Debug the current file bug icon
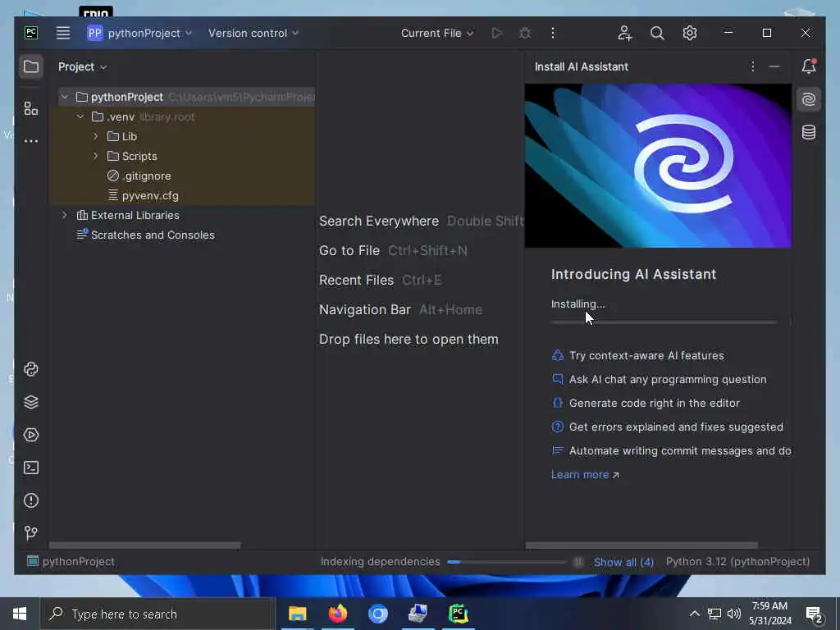The image size is (840, 630). (525, 33)
